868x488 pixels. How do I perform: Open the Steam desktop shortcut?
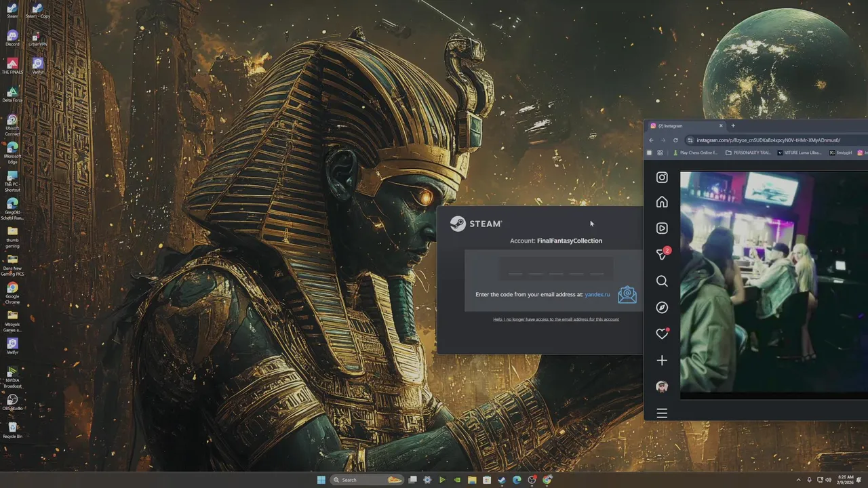coord(12,11)
